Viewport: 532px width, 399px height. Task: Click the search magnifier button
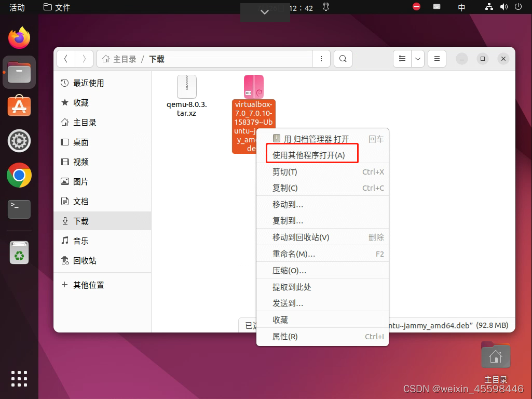[x=343, y=59]
